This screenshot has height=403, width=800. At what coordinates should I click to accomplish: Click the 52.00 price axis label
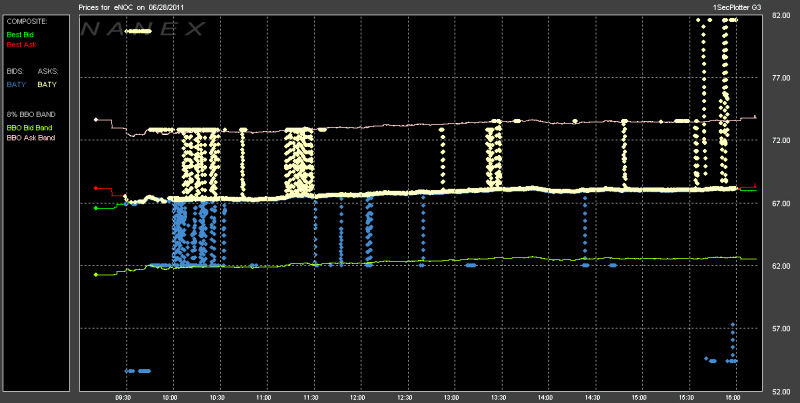click(x=783, y=391)
